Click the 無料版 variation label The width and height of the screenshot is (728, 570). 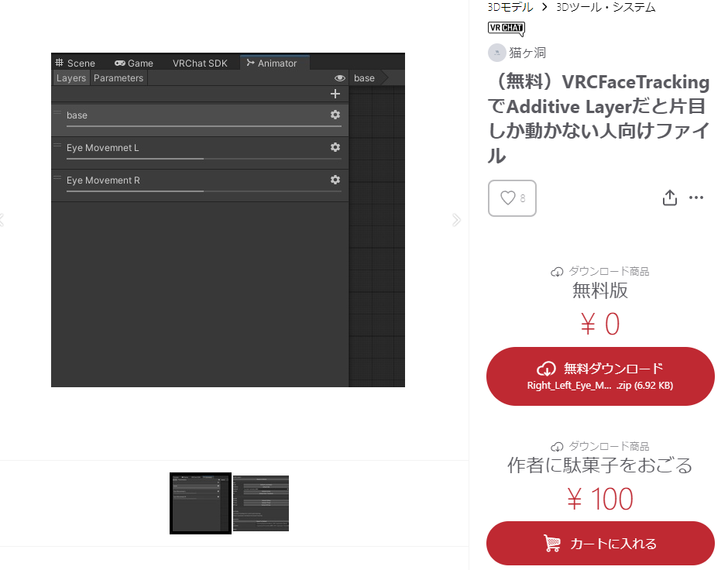[600, 290]
